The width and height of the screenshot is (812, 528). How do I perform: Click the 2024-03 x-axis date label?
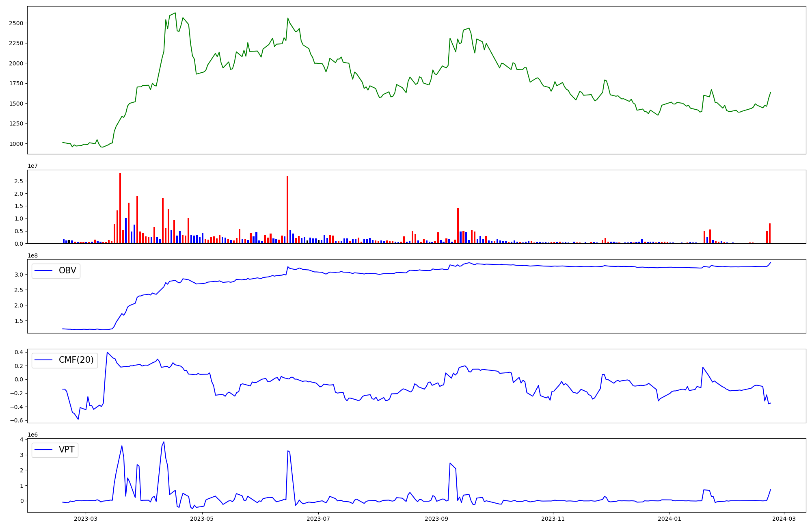[x=784, y=519]
